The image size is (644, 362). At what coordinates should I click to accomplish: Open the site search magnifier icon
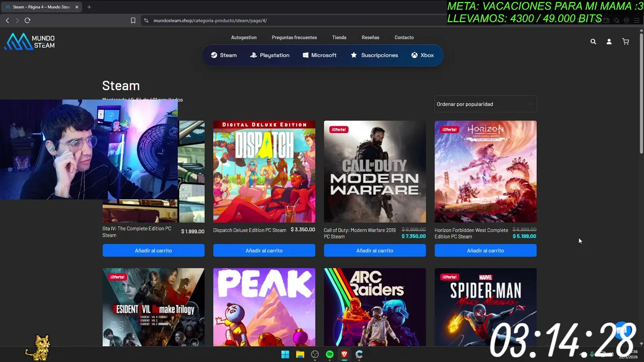[593, 42]
